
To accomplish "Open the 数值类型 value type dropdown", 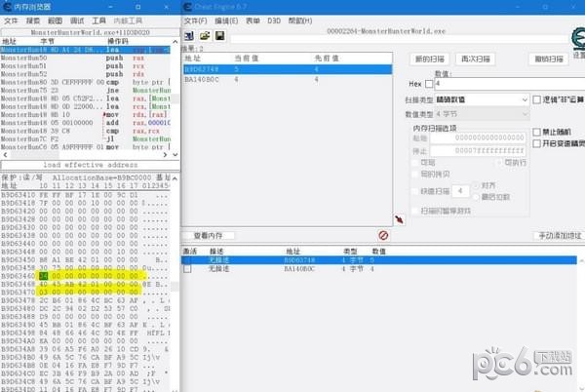I will 482,114.
